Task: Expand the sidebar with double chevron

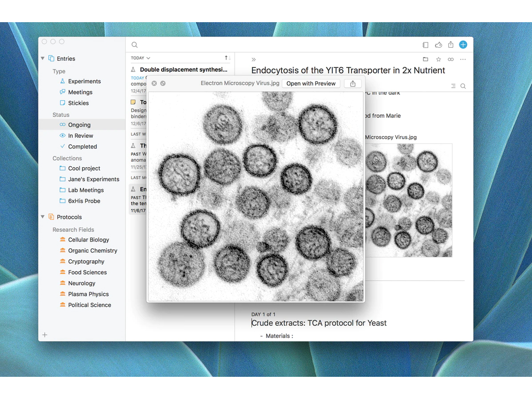Action: coord(254,59)
